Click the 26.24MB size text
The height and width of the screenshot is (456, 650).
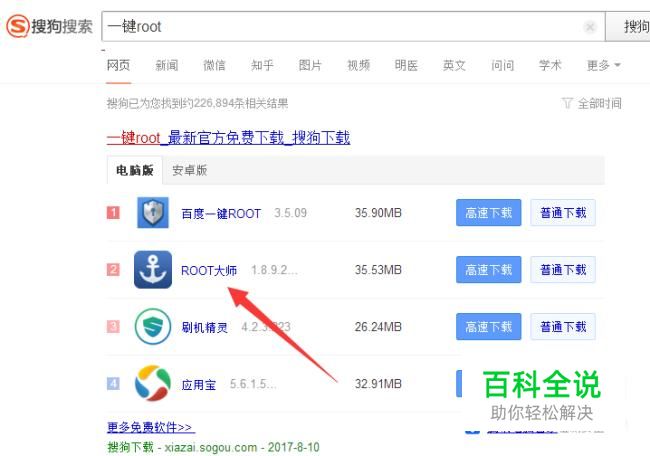click(378, 327)
